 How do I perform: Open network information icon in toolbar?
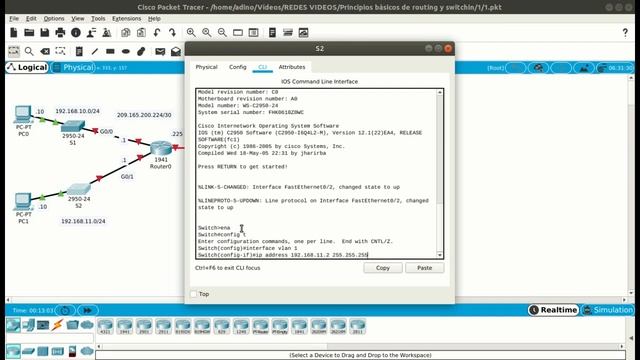[76, 33]
